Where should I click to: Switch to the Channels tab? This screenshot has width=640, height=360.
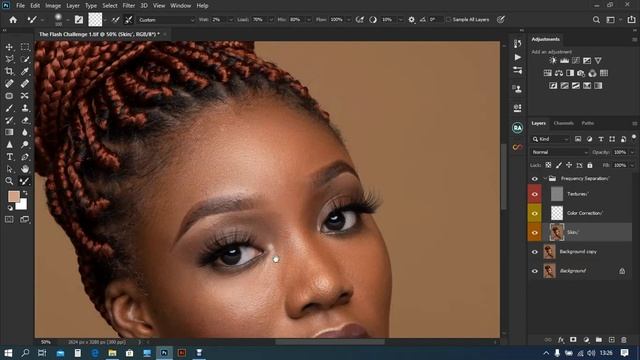pyautogui.click(x=563, y=123)
